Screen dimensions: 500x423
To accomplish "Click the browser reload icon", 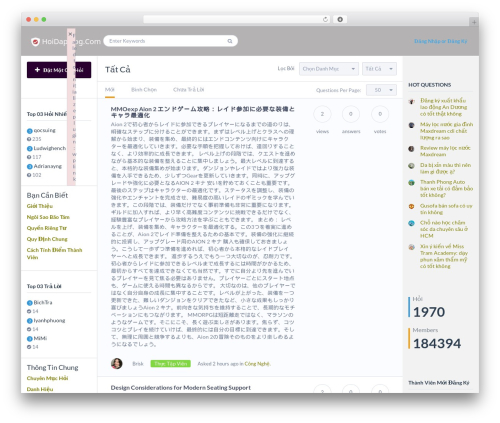I will (x=325, y=19).
